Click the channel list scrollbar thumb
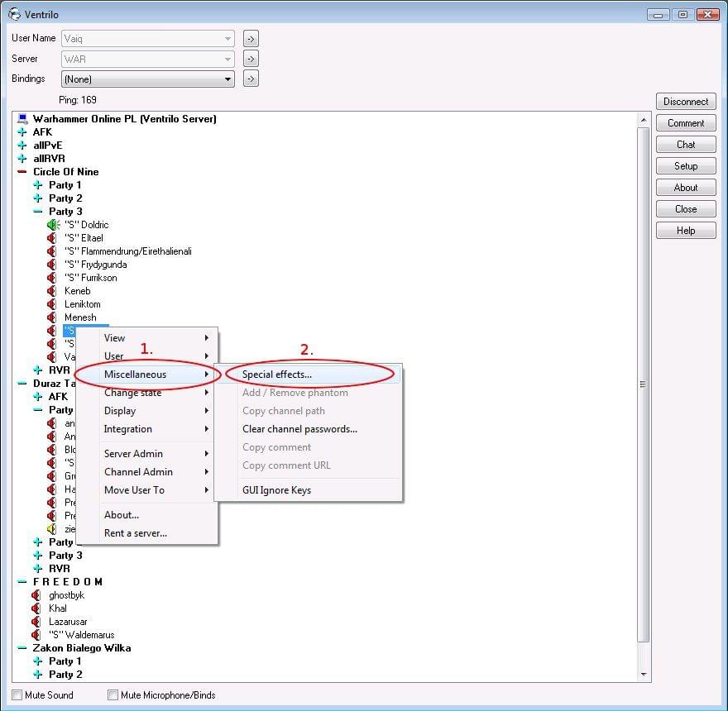The width and height of the screenshot is (728, 711). click(643, 384)
